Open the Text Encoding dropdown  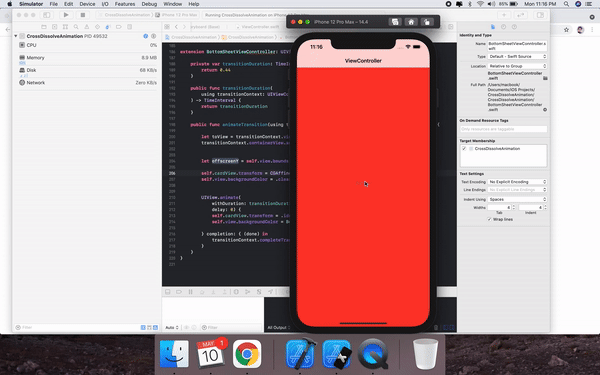pos(517,182)
